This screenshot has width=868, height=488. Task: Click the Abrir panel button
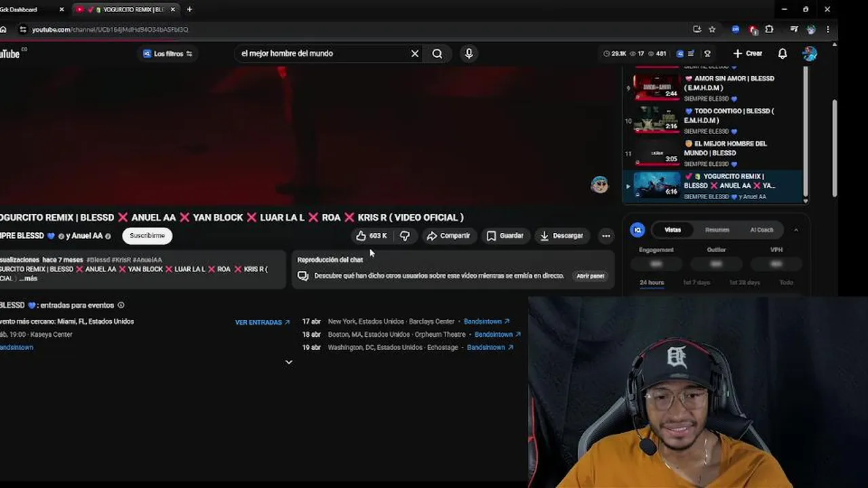(590, 276)
